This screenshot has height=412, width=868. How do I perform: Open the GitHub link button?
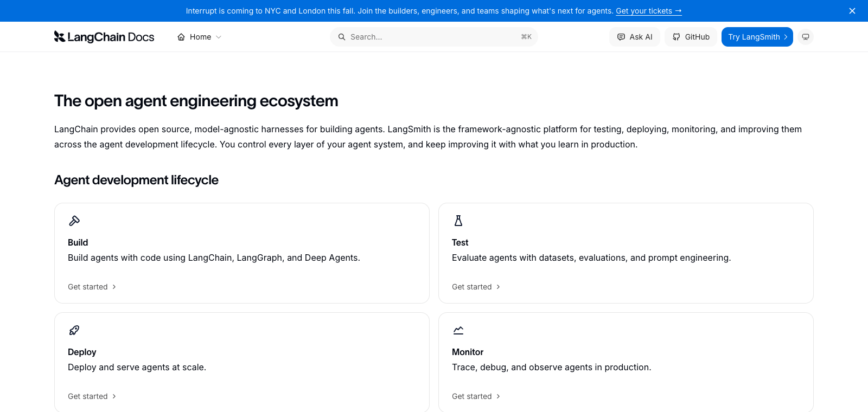pyautogui.click(x=691, y=37)
